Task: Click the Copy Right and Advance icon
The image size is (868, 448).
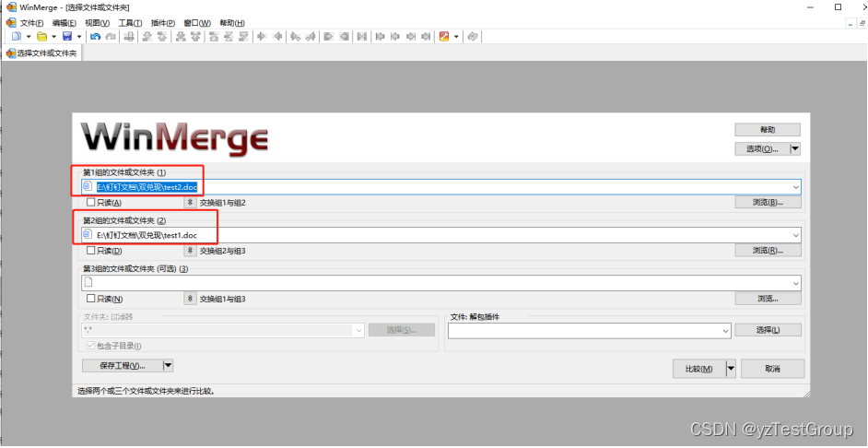Action: pos(295,37)
